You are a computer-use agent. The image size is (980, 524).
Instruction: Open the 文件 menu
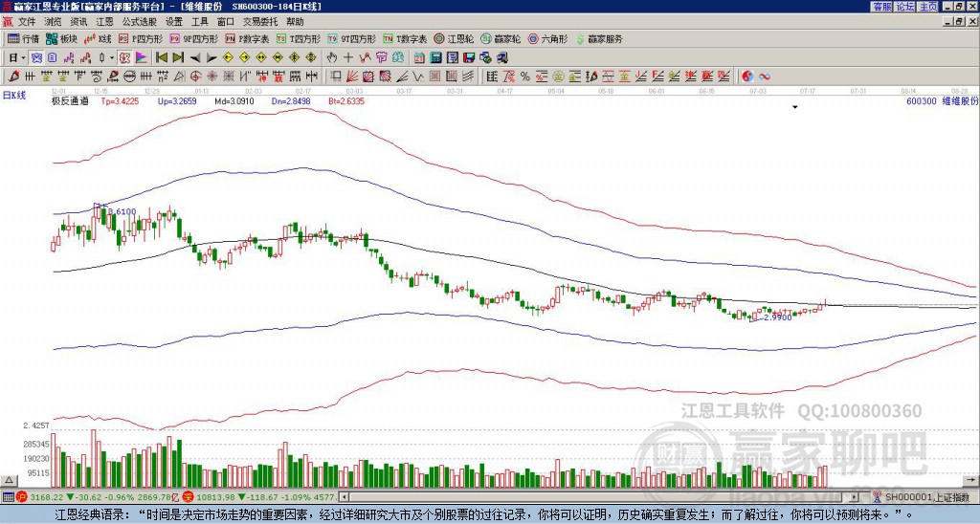[x=27, y=22]
